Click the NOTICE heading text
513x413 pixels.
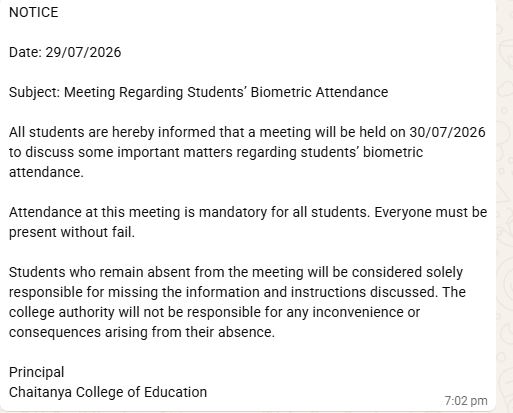pyautogui.click(x=34, y=12)
